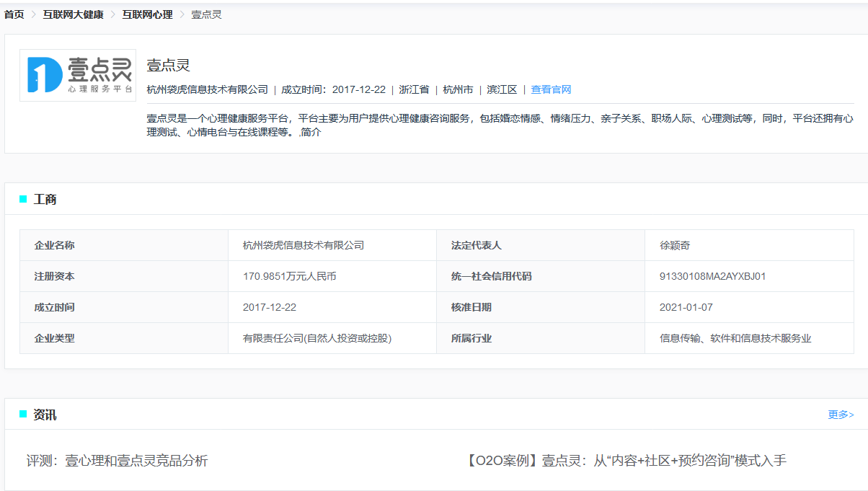
Task: Click the cyan square beside 工商
Action: tap(23, 199)
